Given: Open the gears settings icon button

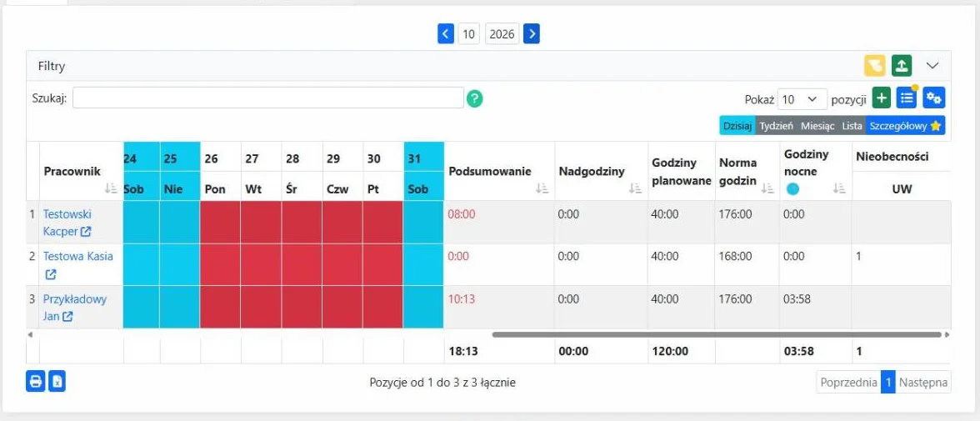Looking at the screenshot, I should click(x=934, y=98).
